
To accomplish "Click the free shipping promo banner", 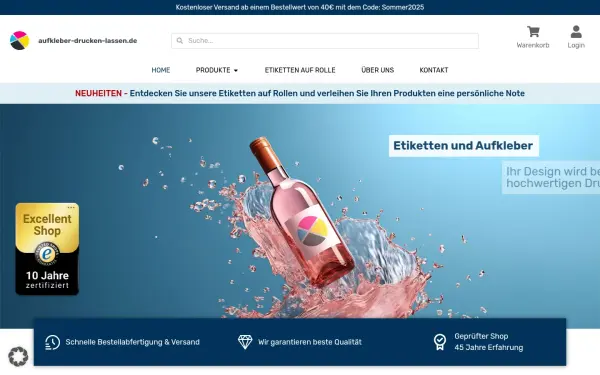I will click(x=300, y=7).
